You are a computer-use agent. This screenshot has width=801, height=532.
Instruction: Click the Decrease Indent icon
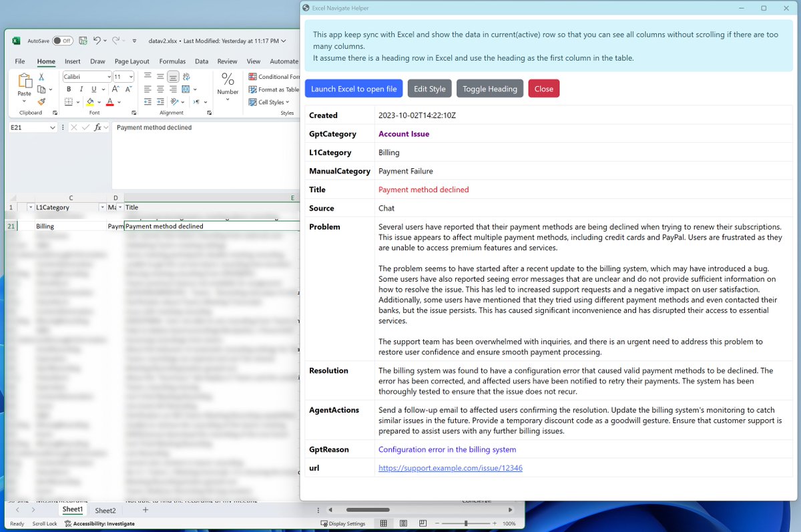pyautogui.click(x=148, y=102)
